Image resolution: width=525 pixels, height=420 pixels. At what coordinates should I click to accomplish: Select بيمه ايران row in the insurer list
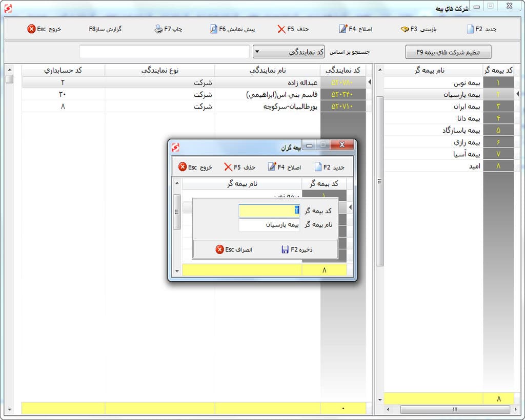point(433,107)
